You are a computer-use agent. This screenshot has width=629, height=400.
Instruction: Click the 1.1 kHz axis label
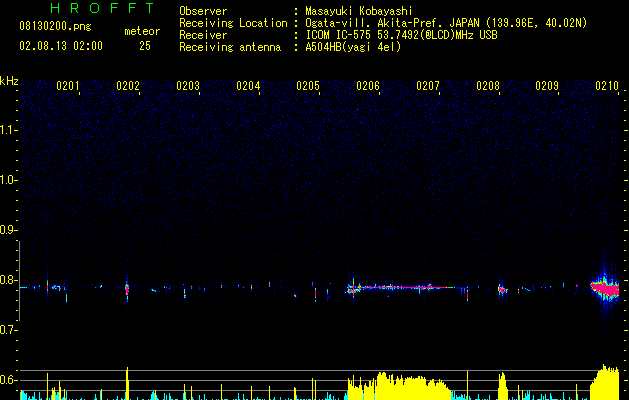coord(7,130)
